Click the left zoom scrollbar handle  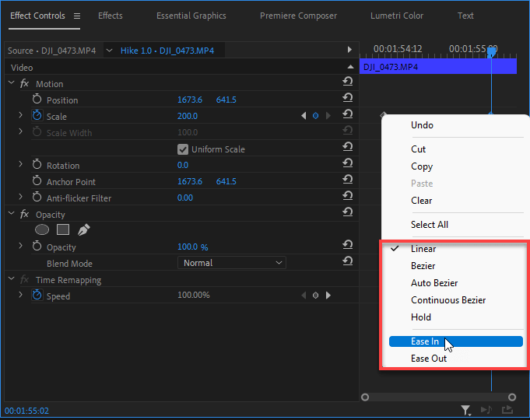365,397
